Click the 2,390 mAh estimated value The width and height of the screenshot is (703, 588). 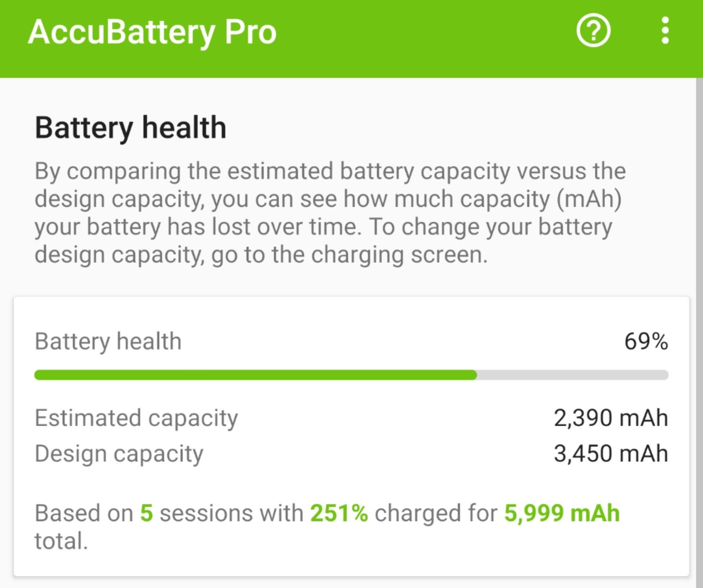tap(611, 418)
